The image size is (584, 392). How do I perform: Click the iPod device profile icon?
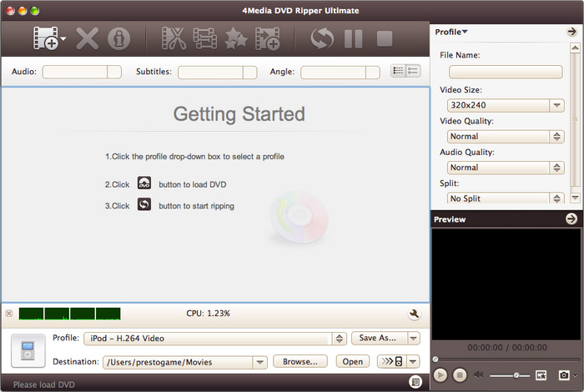(x=28, y=350)
